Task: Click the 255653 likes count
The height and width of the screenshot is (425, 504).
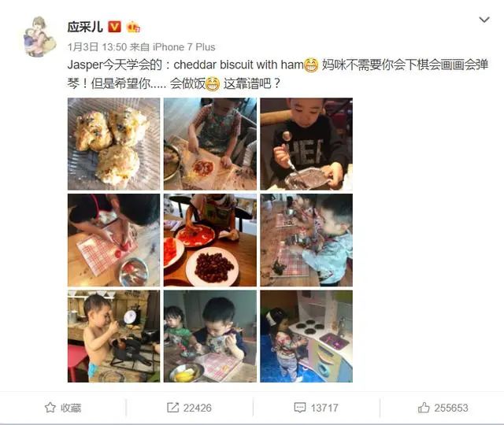Action: tap(451, 408)
